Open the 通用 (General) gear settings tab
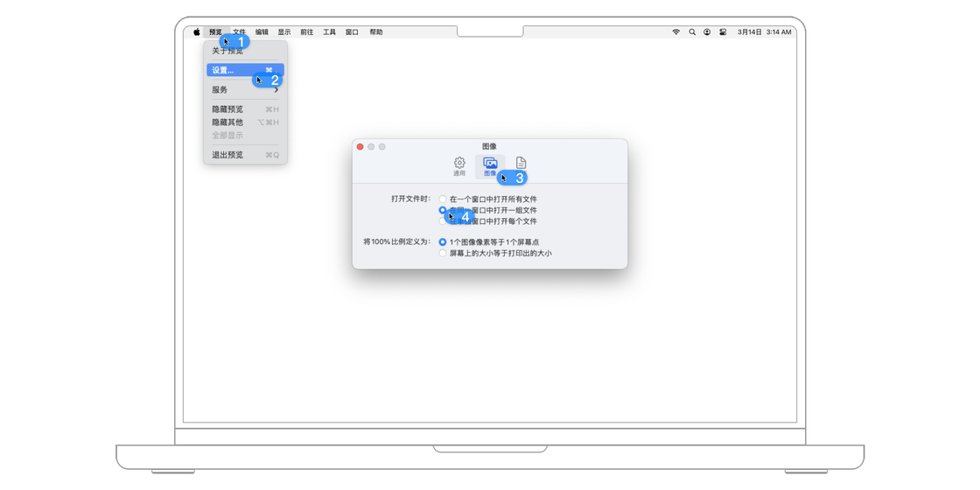 (x=459, y=165)
